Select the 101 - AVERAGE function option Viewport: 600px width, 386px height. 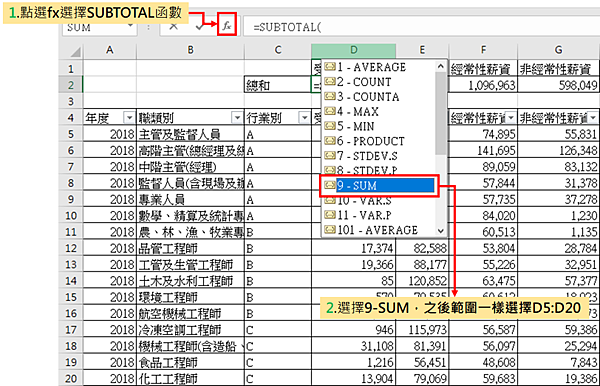coord(378,230)
